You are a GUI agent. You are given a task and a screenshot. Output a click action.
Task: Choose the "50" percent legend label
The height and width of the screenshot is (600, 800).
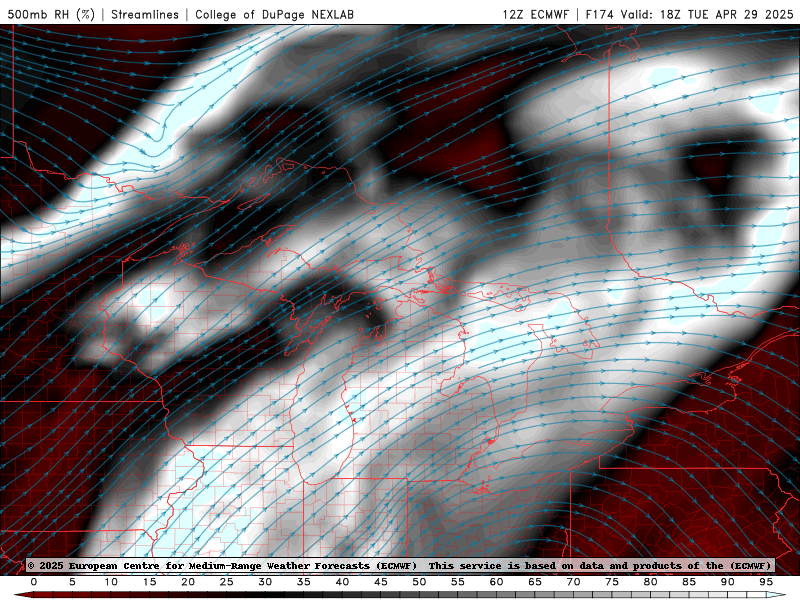[419, 582]
